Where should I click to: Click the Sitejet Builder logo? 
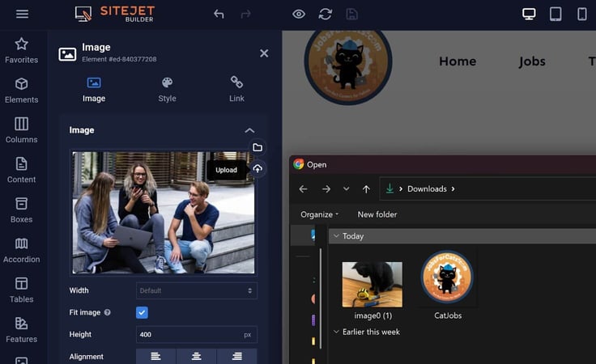(x=115, y=14)
